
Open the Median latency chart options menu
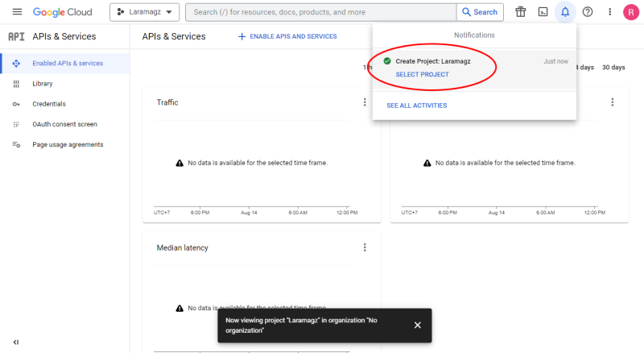click(x=365, y=247)
